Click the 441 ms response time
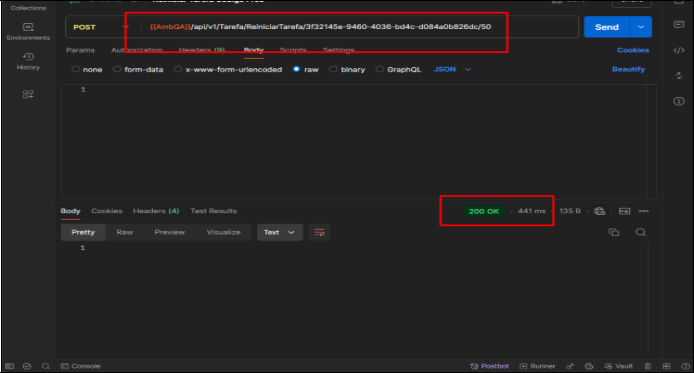 click(x=532, y=211)
